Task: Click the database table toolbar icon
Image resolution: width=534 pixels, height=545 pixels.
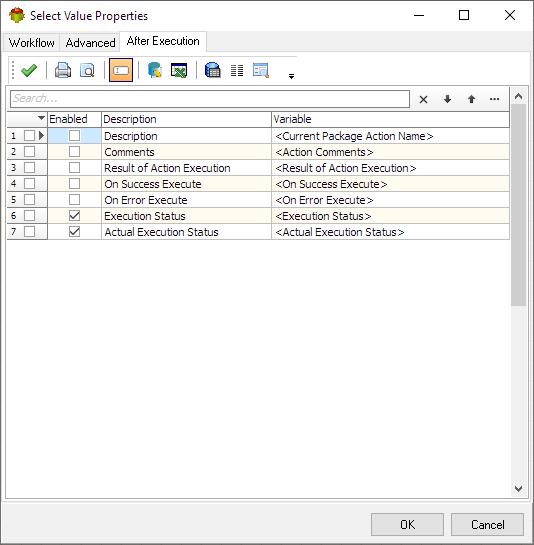Action: click(212, 70)
